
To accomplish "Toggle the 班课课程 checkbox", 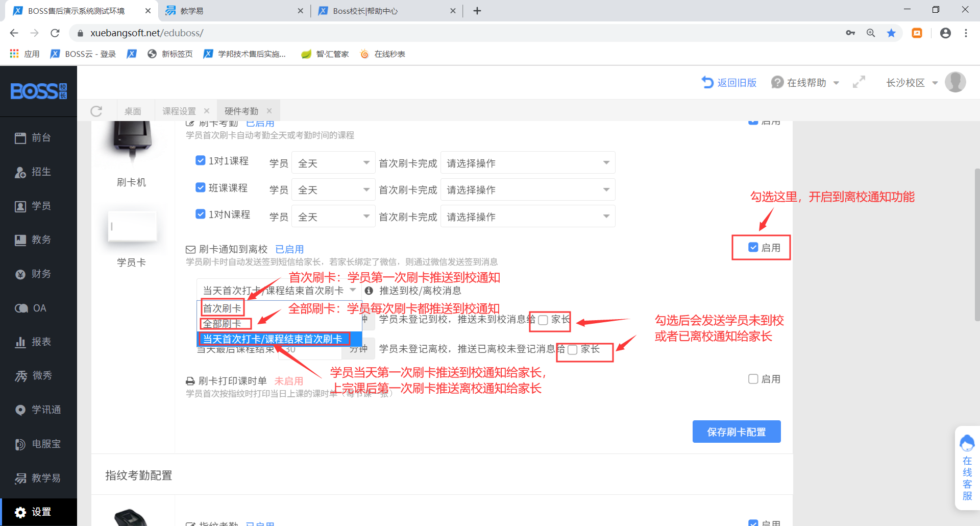I will coord(201,187).
